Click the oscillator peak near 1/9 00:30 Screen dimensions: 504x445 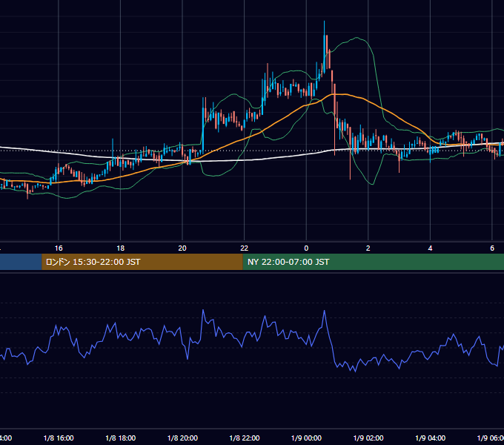325,311
